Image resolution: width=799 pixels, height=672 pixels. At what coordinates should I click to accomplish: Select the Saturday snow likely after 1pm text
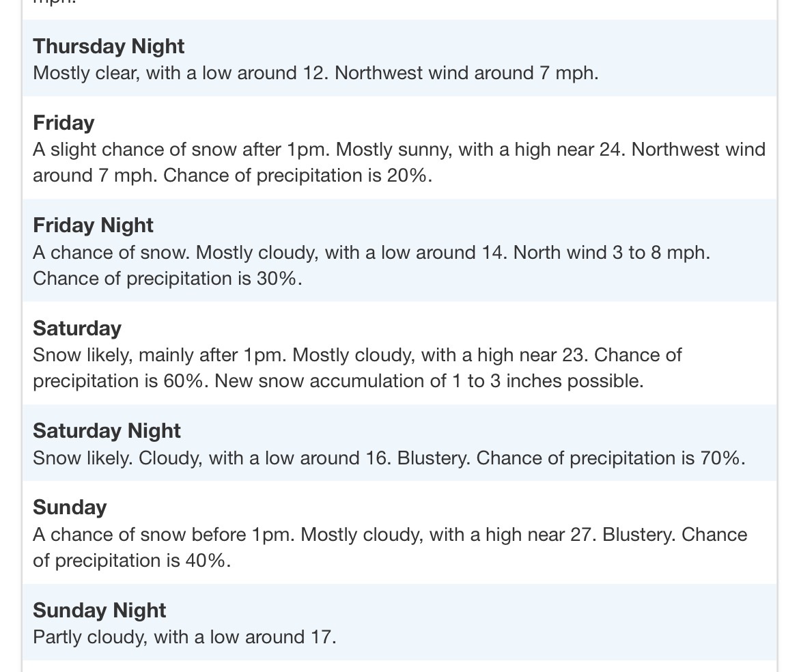coord(160,356)
